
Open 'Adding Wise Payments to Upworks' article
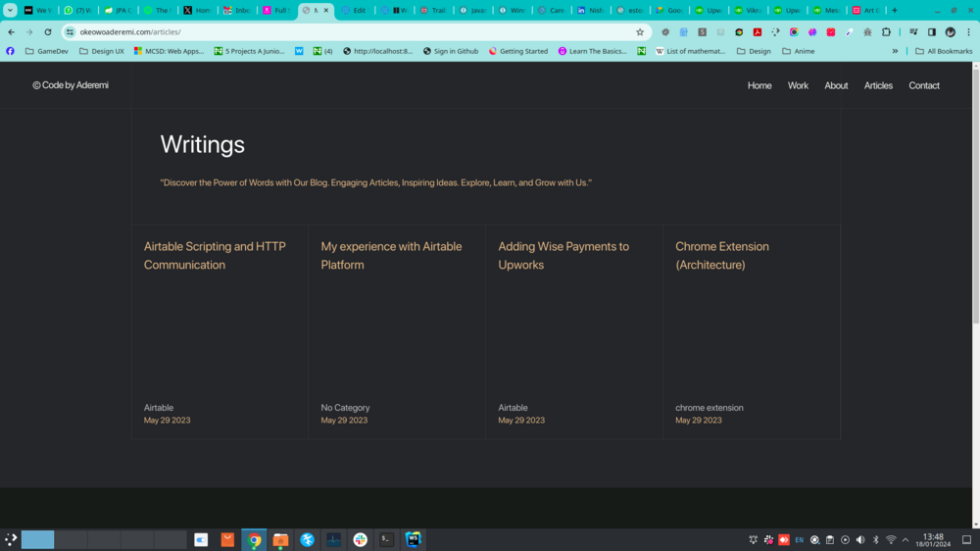pyautogui.click(x=563, y=256)
